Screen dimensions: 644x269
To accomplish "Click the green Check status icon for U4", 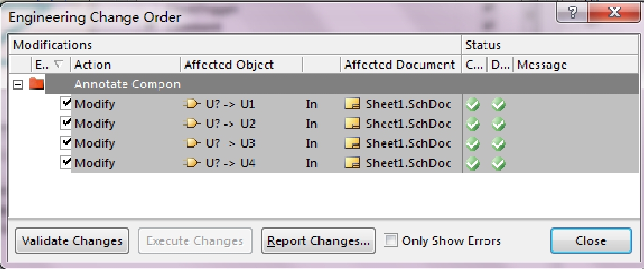I will [x=473, y=163].
